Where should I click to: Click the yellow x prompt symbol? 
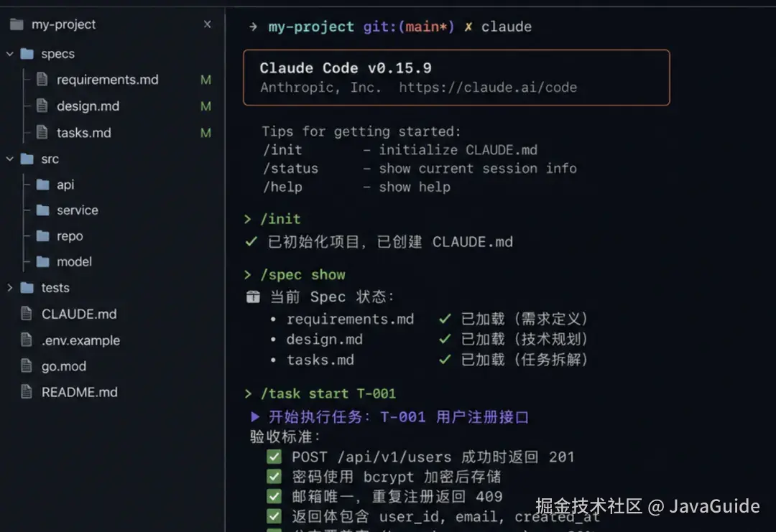point(468,27)
